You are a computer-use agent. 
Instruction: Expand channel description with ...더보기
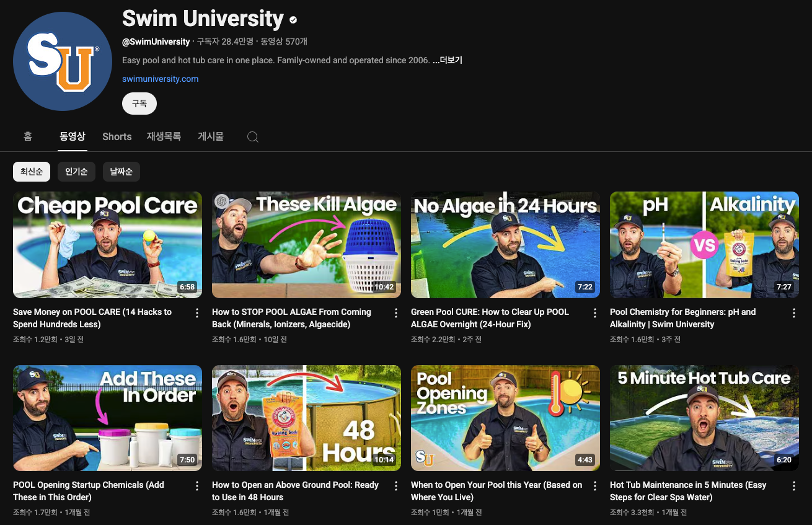pyautogui.click(x=448, y=60)
